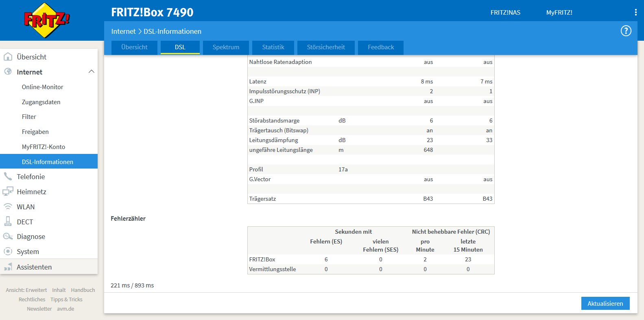
Task: Click the Aktualisieren button
Action: click(605, 303)
